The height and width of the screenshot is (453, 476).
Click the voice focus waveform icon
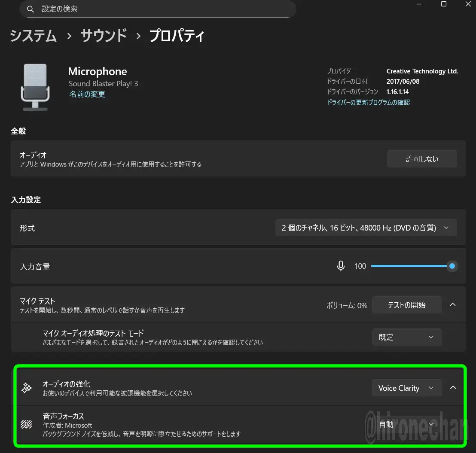click(27, 425)
